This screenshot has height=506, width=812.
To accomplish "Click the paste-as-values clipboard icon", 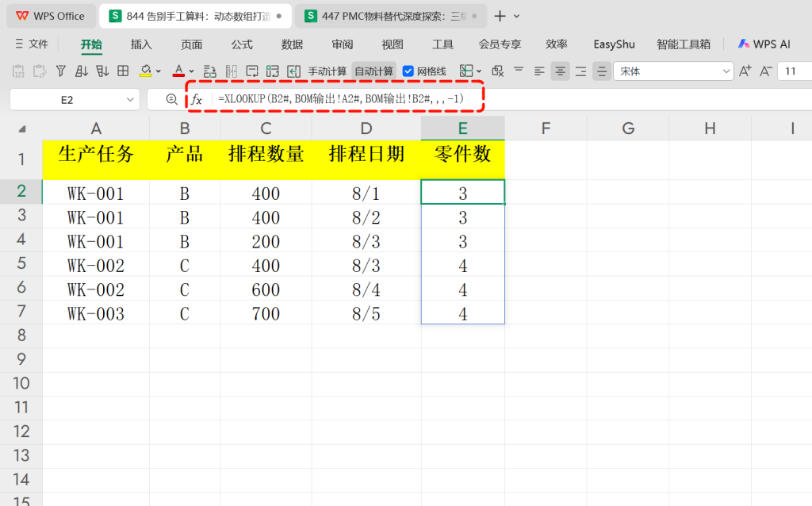I will 18,71.
